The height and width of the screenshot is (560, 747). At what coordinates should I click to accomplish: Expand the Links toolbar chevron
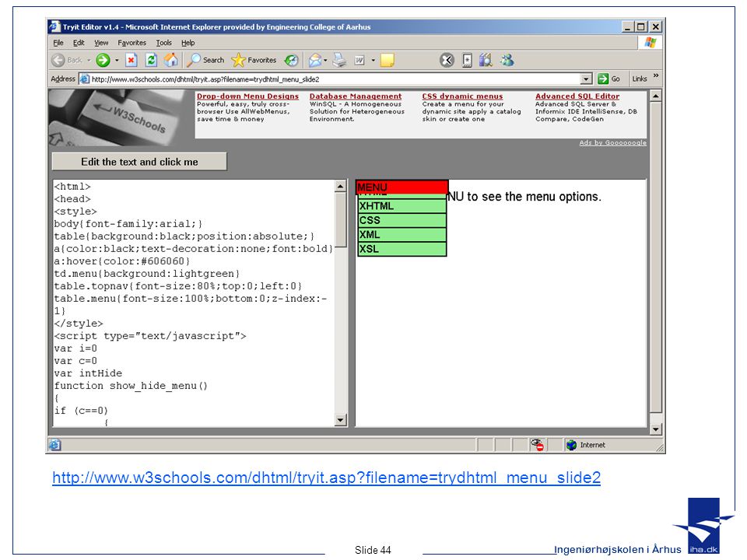[x=656, y=75]
